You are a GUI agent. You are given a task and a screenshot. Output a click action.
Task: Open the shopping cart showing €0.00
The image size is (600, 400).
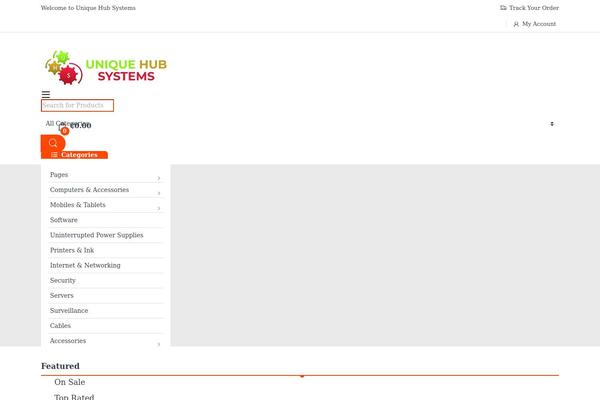coord(75,127)
